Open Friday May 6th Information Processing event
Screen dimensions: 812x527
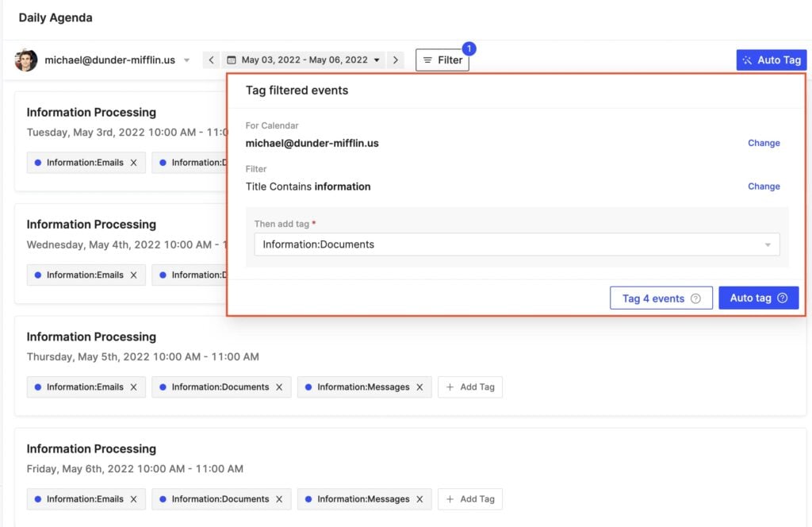click(91, 448)
